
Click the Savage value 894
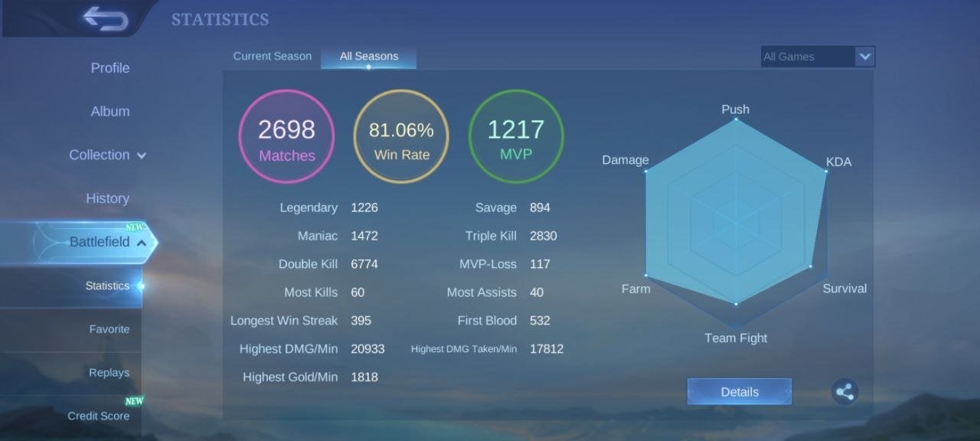point(540,208)
